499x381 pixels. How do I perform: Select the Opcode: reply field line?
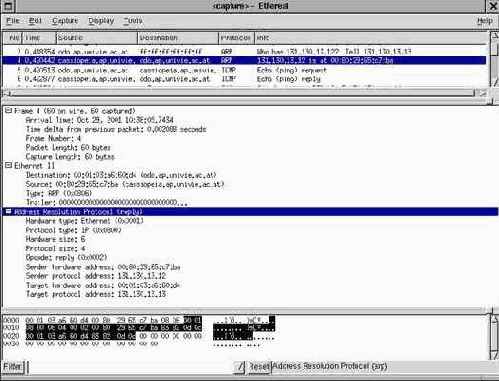click(67, 258)
